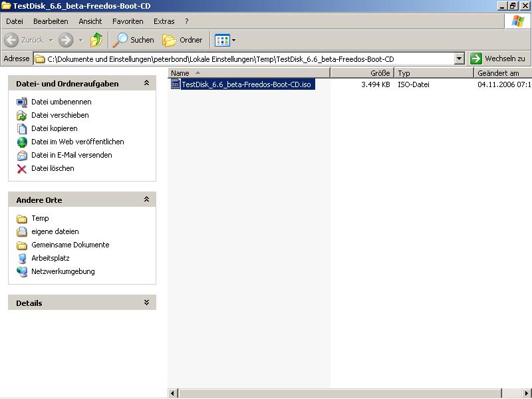The width and height of the screenshot is (532, 399).
Task: Click the Windows flag logo
Action: tap(518, 21)
